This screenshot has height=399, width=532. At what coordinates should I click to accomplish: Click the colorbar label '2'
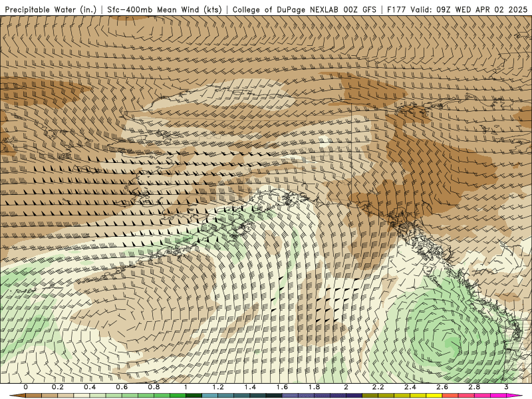tap(346, 387)
